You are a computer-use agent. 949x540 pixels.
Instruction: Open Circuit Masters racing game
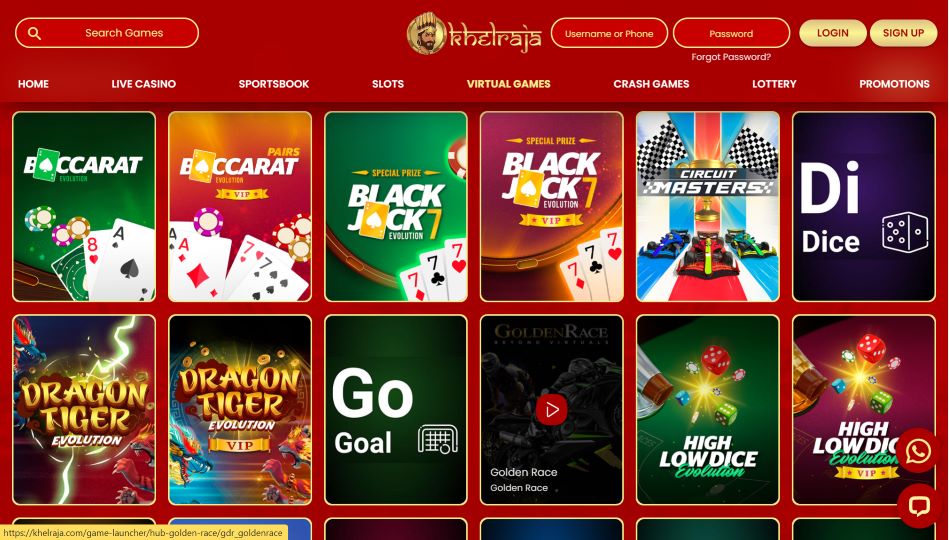[708, 206]
